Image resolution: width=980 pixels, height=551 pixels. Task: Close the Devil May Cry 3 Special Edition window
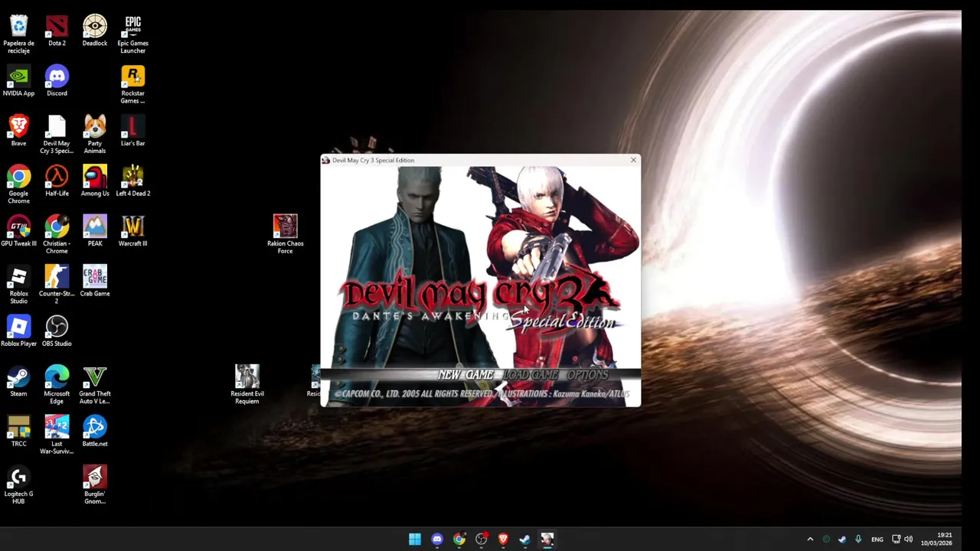tap(633, 160)
